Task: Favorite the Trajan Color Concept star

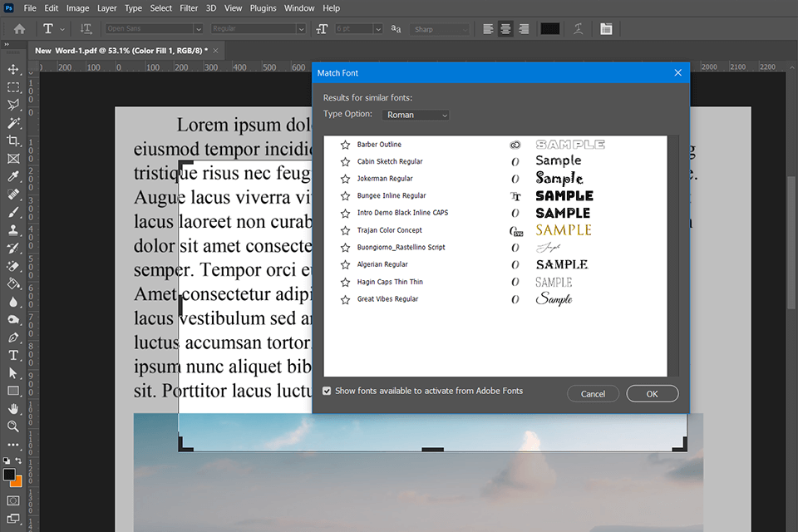Action: (346, 230)
